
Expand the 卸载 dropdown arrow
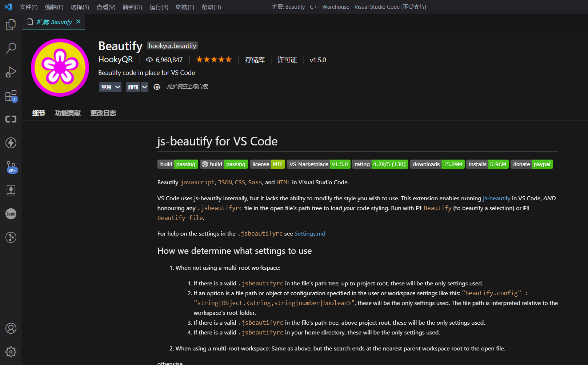point(144,87)
